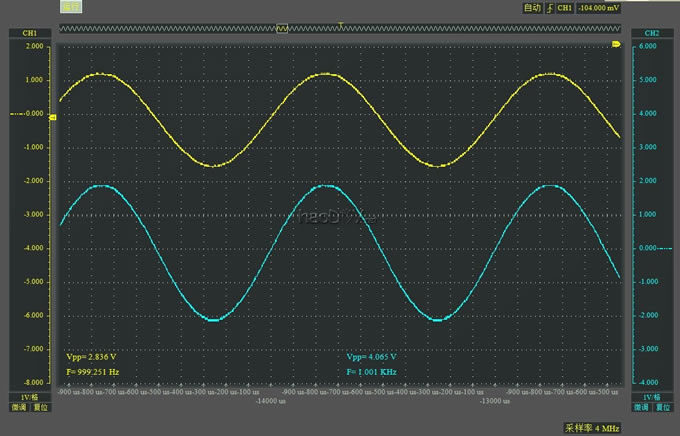Click the CH1 channel label on left

coord(29,33)
